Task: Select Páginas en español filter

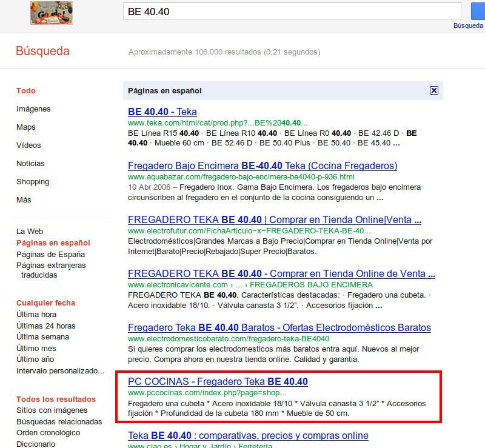Action: pos(53,243)
